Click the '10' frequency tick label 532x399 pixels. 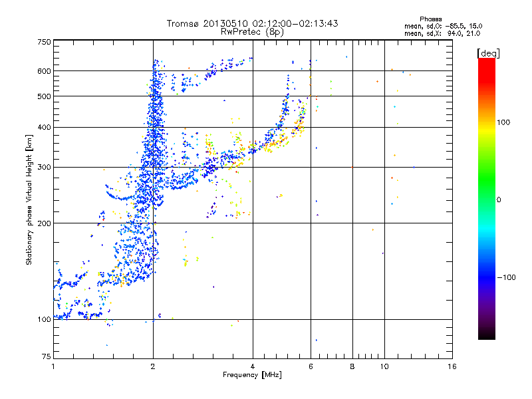(384, 366)
